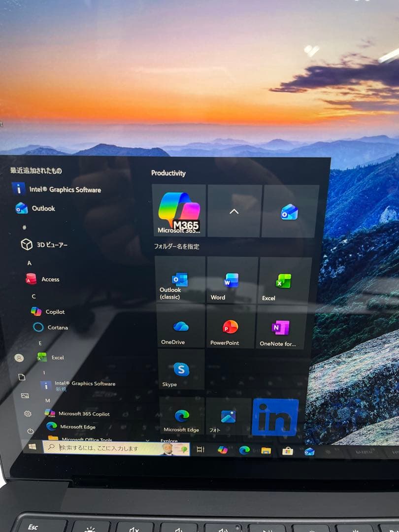Open the フォト photos tile
The image size is (399, 532).
[229, 417]
